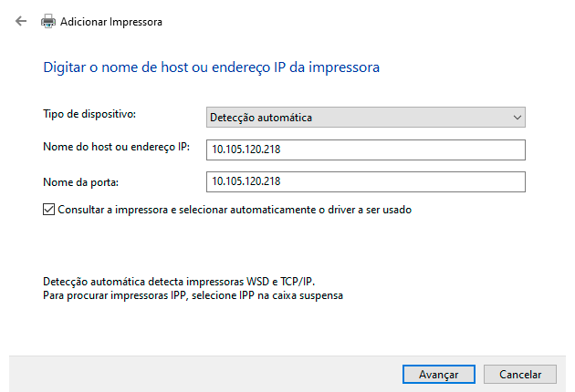This screenshot has height=392, width=575.
Task: Click the 10.105.120.218 text in the host field
Action: click(x=246, y=150)
